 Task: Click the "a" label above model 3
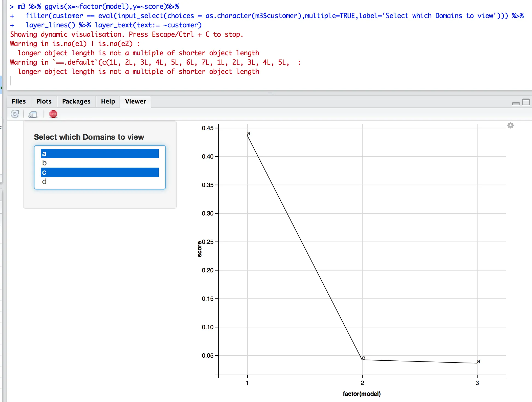478,361
